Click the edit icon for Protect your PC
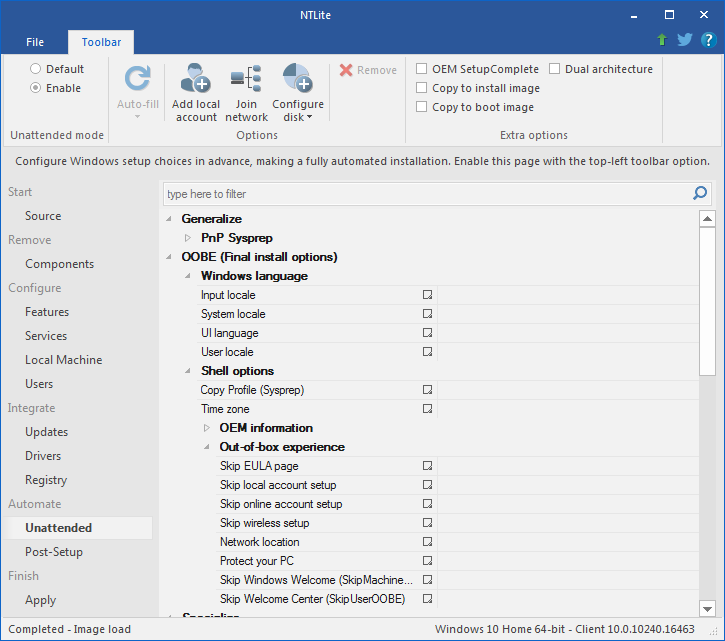This screenshot has height=641, width=725. 427,560
